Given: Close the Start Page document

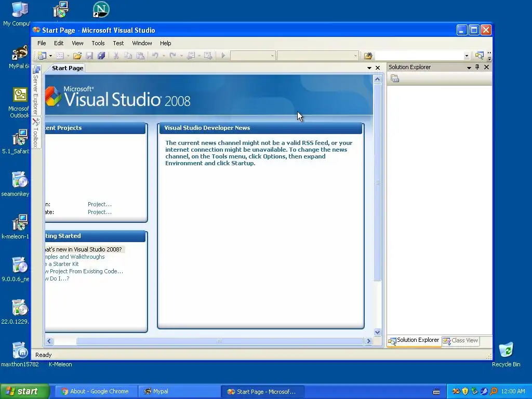Looking at the screenshot, I should (378, 68).
